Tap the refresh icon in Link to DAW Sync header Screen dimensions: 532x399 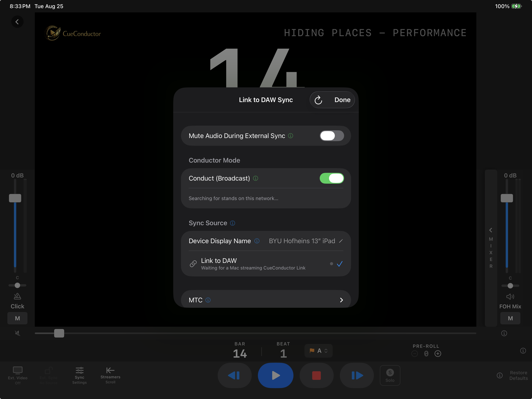[x=318, y=100]
